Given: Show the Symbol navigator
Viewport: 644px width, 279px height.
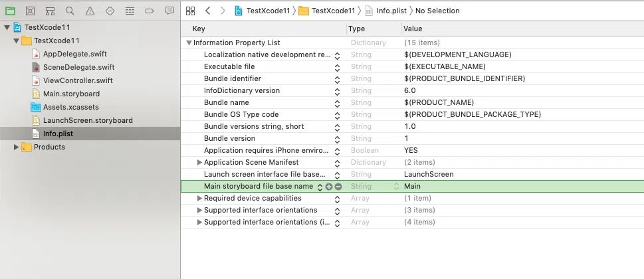Looking at the screenshot, I should 50,11.
